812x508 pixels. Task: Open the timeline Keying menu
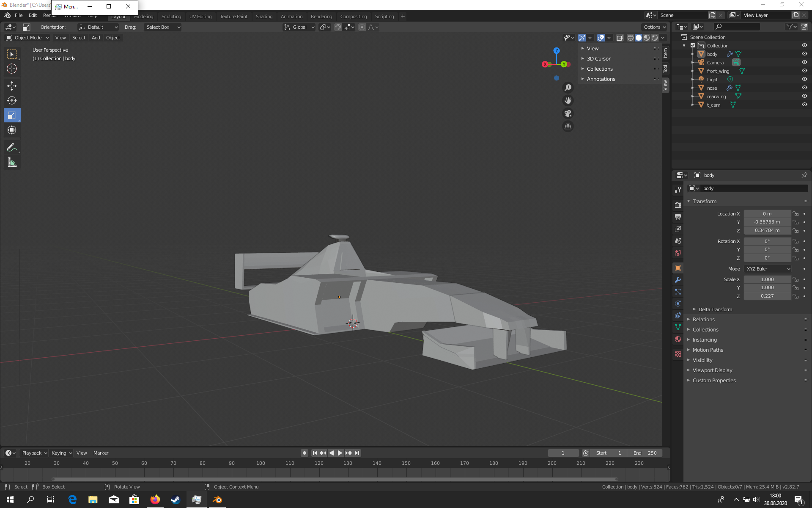coord(61,453)
